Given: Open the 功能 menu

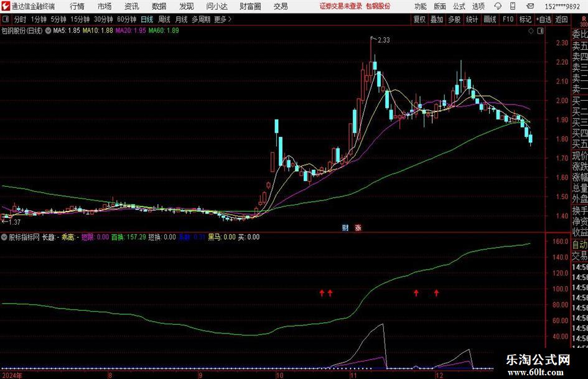Looking at the screenshot, I should click(x=421, y=6).
